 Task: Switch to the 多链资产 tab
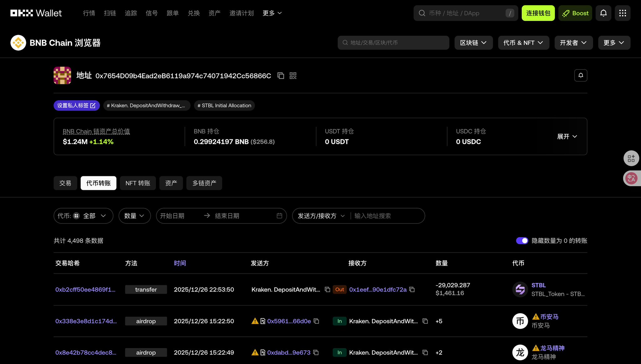pyautogui.click(x=204, y=183)
